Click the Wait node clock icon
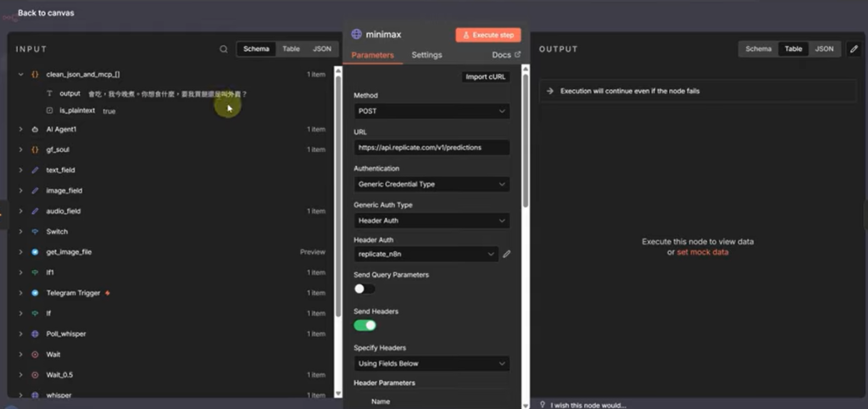Image resolution: width=868 pixels, height=409 pixels. 35,355
